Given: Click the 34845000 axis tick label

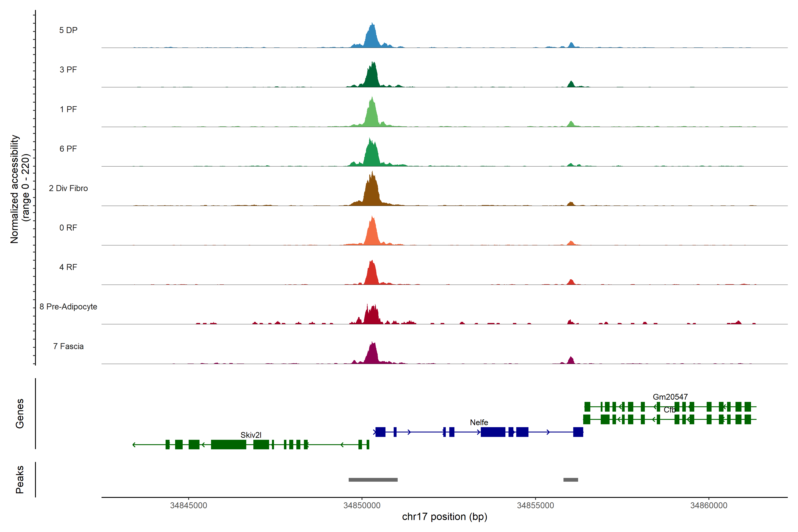Looking at the screenshot, I should (x=188, y=505).
